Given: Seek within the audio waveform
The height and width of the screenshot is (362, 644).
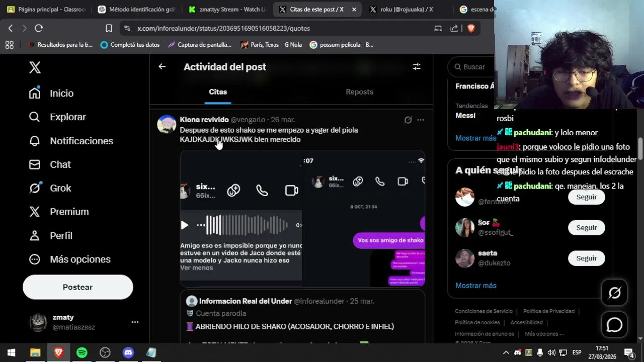Looking at the screenshot, I should 247,225.
